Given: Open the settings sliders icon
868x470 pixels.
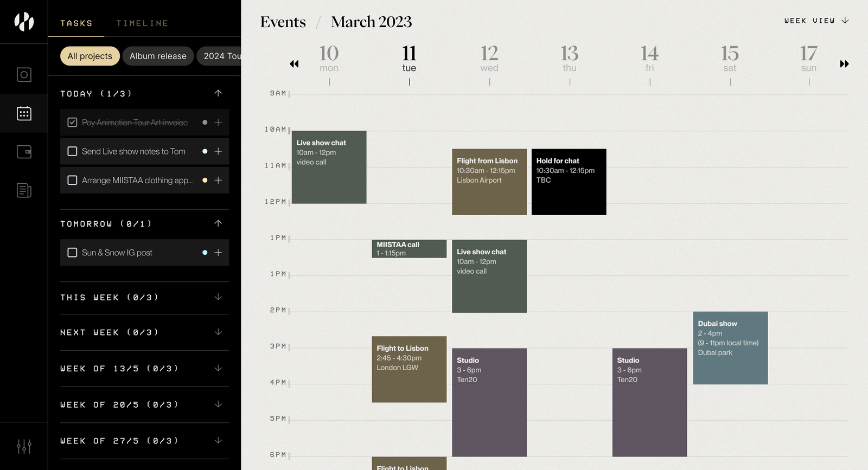Looking at the screenshot, I should 24,446.
